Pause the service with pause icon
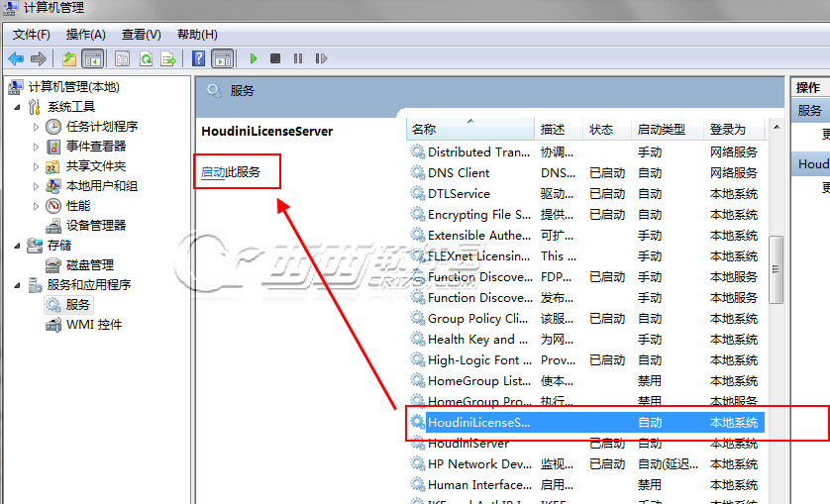This screenshot has width=830, height=504. [298, 58]
